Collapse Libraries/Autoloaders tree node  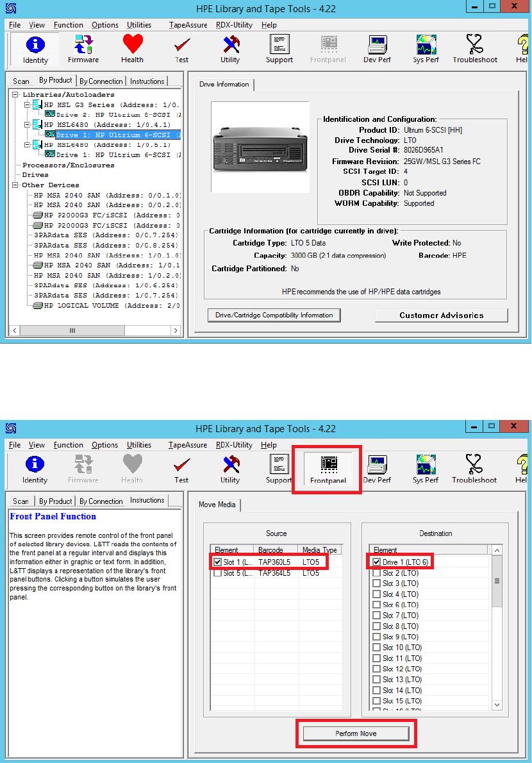pyautogui.click(x=15, y=94)
